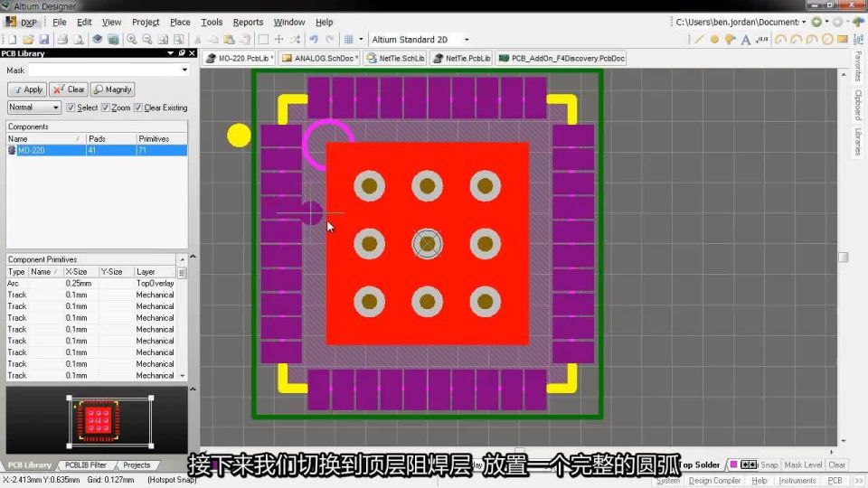This screenshot has height=488, width=868.
Task: Open the Reports menu
Action: (248, 22)
